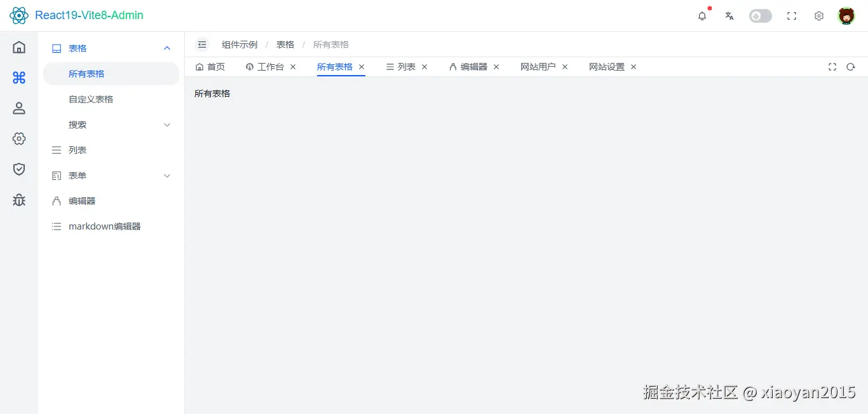Enter fullscreen from the top header icon
The image size is (868, 414).
point(792,16)
